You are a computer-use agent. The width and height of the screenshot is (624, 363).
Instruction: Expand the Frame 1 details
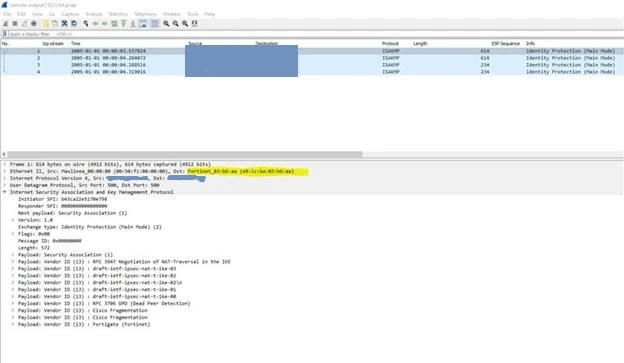tap(5, 164)
